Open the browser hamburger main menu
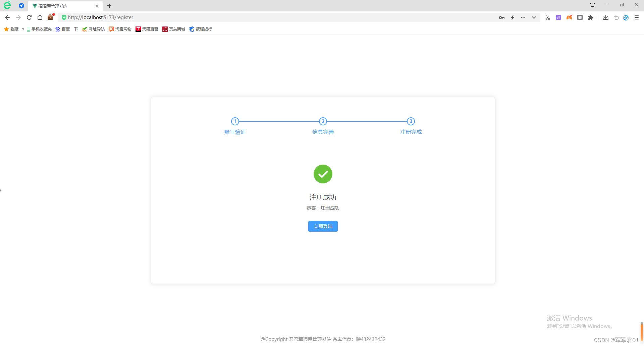 pyautogui.click(x=637, y=17)
